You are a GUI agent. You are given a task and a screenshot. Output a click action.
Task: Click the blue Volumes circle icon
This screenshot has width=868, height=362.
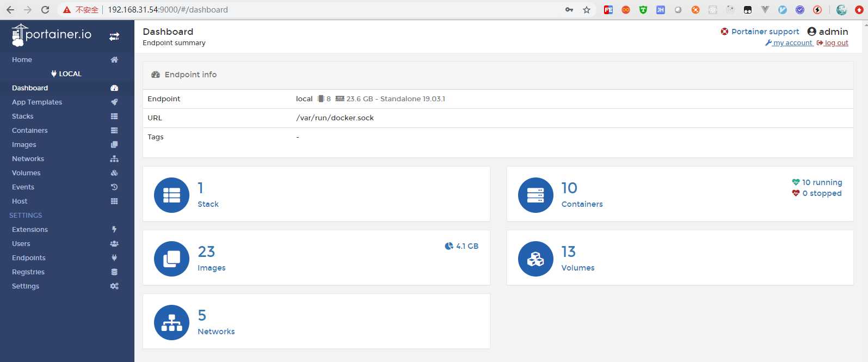pyautogui.click(x=535, y=259)
